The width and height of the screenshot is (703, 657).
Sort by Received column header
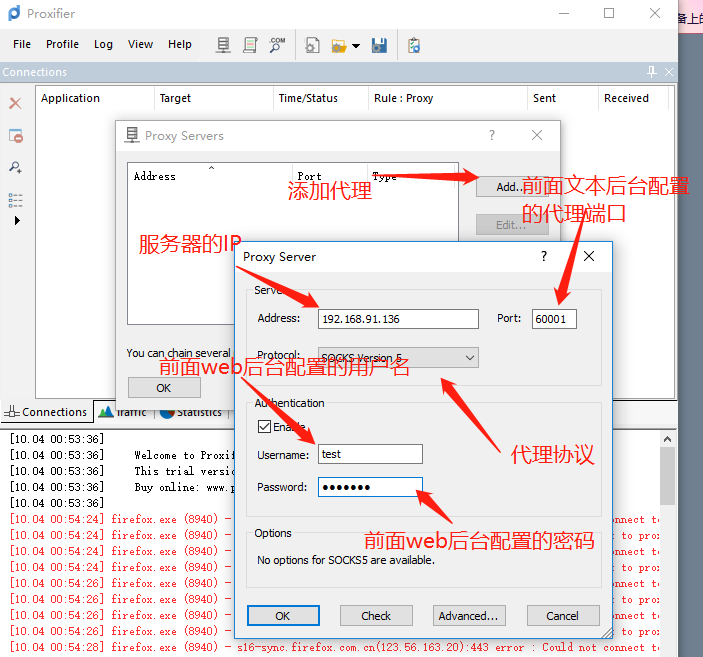(633, 98)
